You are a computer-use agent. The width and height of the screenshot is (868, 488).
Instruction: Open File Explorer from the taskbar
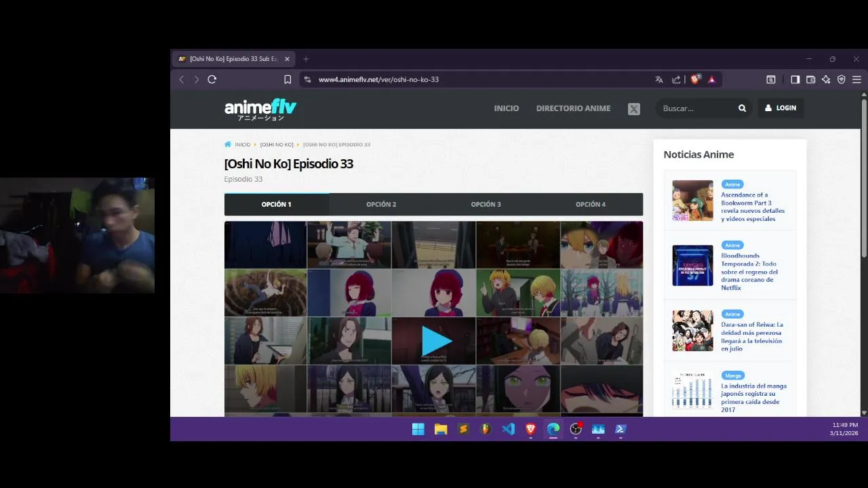441,429
